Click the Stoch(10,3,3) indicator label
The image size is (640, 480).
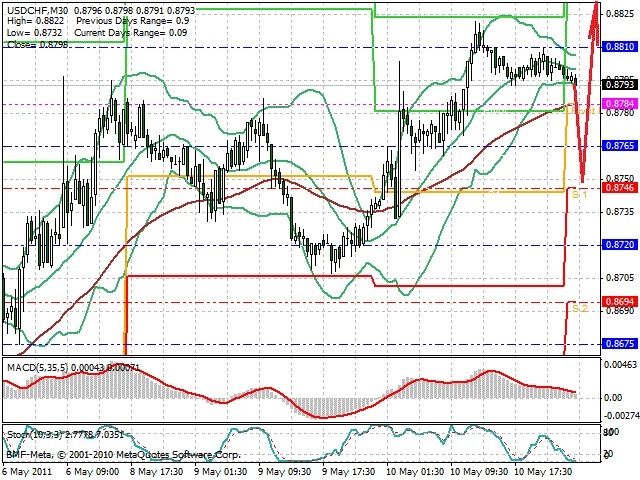35,434
